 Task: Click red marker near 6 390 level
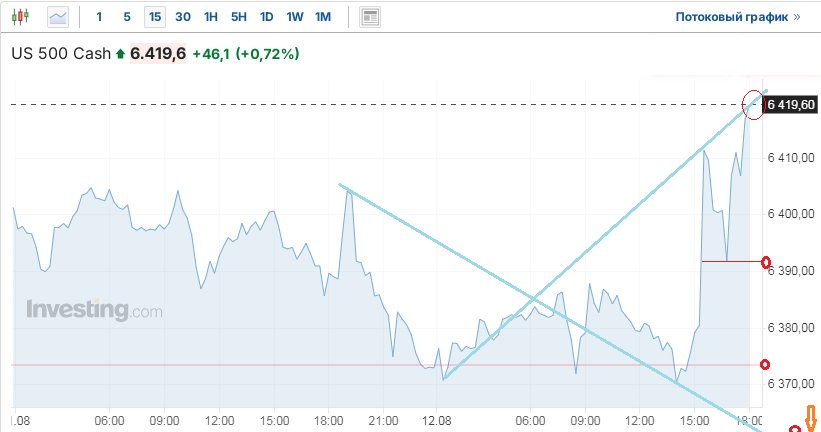766,262
